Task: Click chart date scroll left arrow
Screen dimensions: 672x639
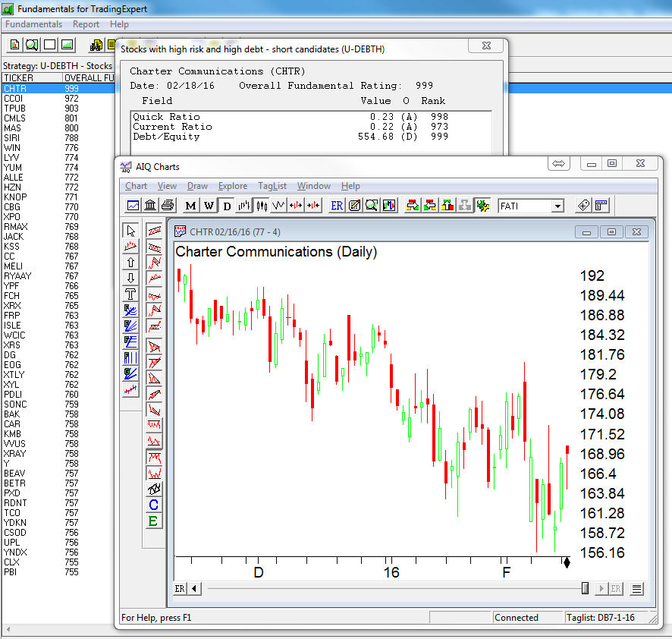Action: (x=195, y=588)
